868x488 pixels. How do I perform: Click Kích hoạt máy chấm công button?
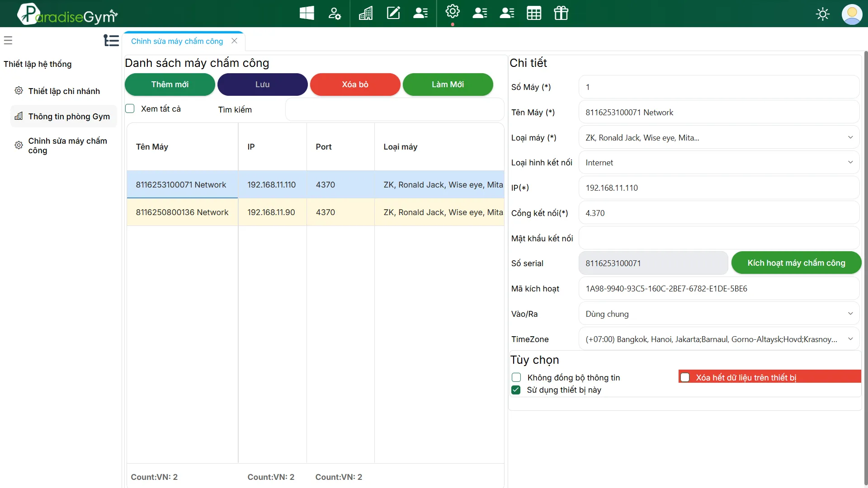pos(797,263)
